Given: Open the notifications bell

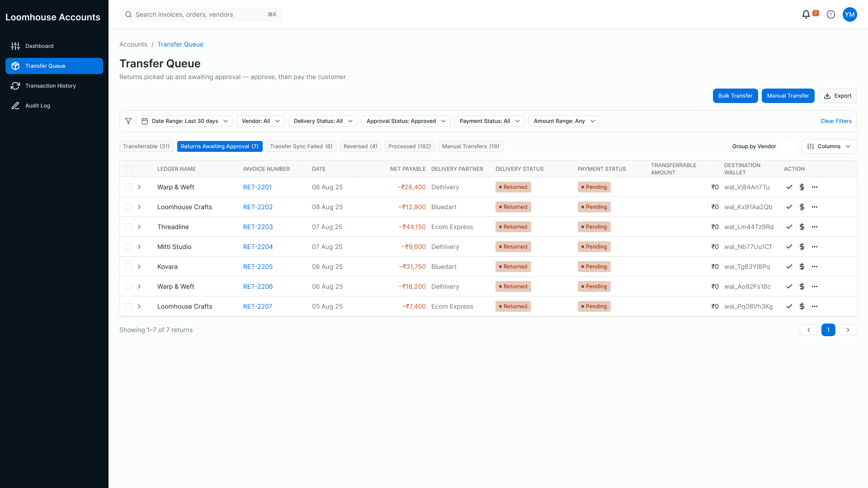Looking at the screenshot, I should (x=806, y=14).
